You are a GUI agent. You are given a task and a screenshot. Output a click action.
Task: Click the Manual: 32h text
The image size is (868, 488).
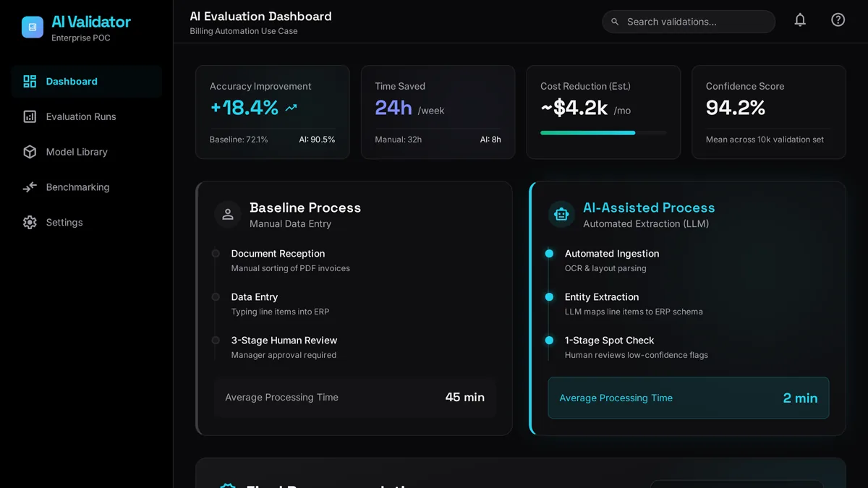[x=398, y=140]
